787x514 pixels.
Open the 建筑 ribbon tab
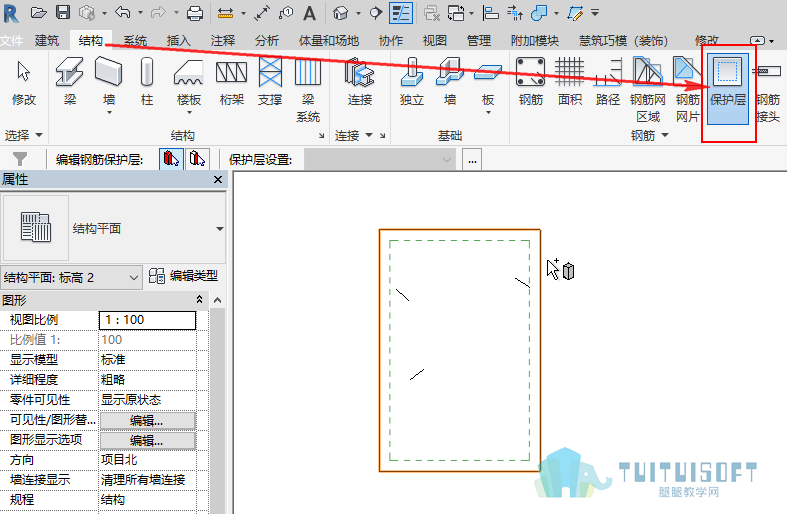coord(47,40)
